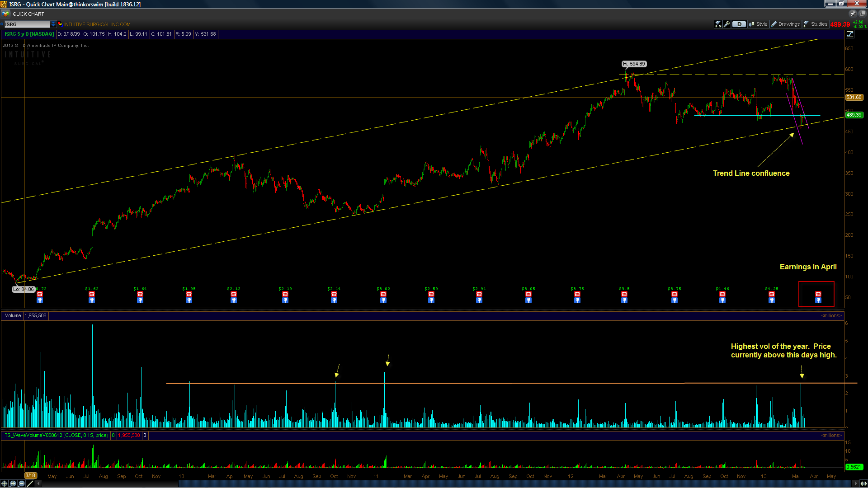868x488 pixels.
Task: Click the red phone icon under $2.59
Action: click(431, 294)
